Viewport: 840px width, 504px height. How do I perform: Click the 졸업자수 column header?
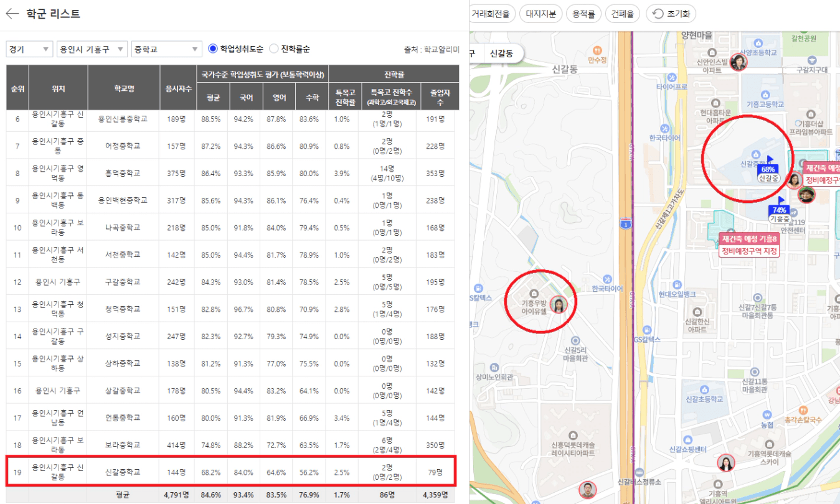pyautogui.click(x=440, y=97)
